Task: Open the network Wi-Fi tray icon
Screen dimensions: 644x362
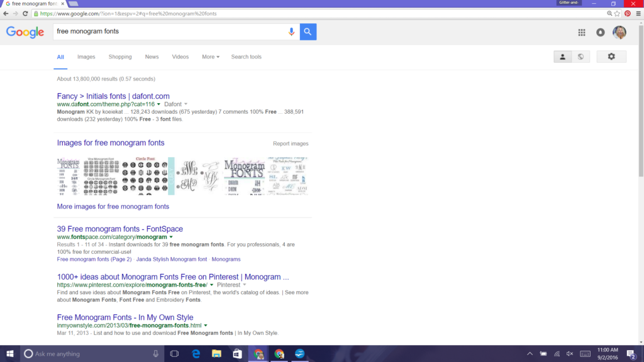Action: click(x=557, y=354)
